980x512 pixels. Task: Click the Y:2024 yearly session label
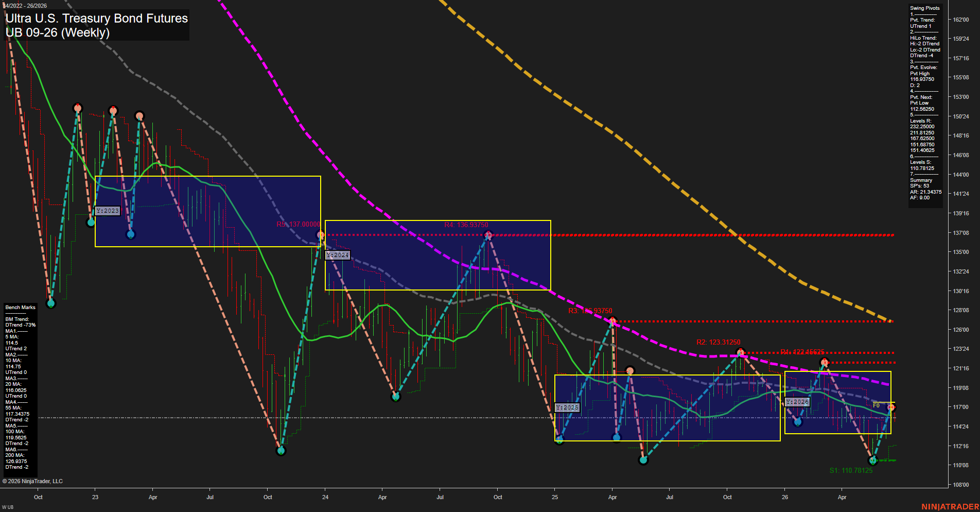click(338, 255)
